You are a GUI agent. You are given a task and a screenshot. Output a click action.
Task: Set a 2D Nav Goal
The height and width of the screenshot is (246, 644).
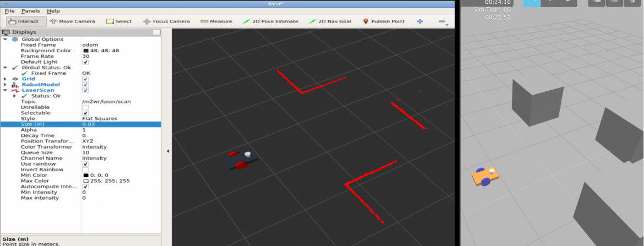coord(330,21)
